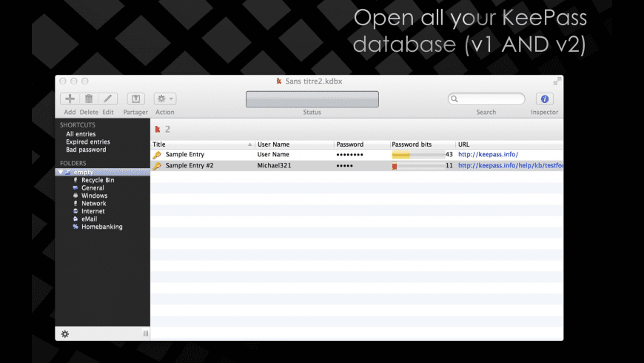
Task: Click the Michael321 user name cell
Action: coord(274,166)
